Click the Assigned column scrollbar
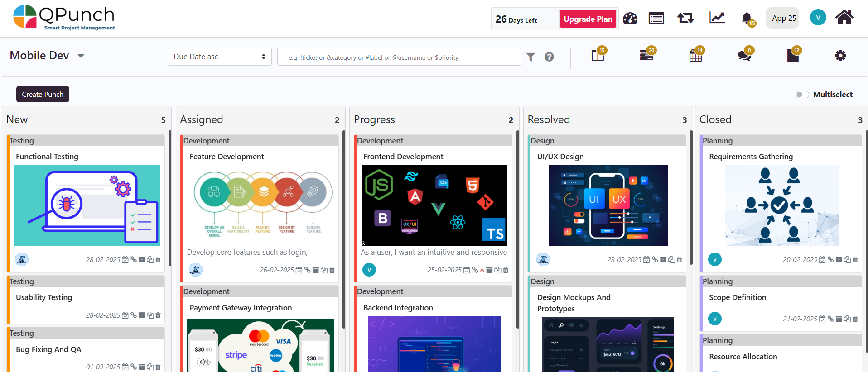 pyautogui.click(x=344, y=229)
